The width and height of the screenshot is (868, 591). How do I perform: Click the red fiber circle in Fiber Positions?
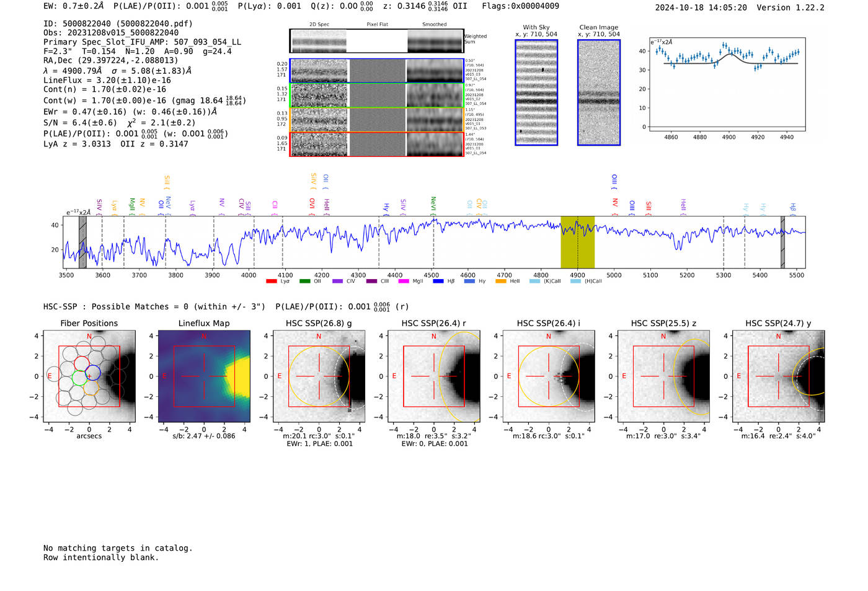click(x=81, y=364)
